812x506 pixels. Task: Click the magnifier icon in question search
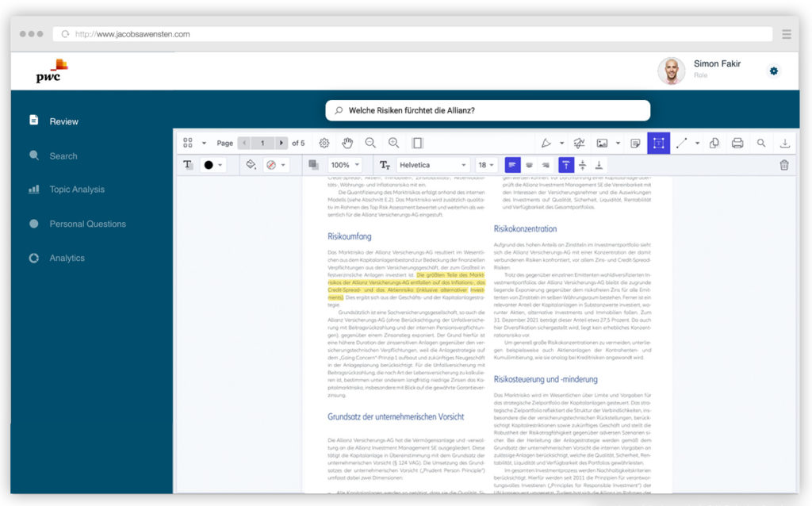pyautogui.click(x=339, y=110)
